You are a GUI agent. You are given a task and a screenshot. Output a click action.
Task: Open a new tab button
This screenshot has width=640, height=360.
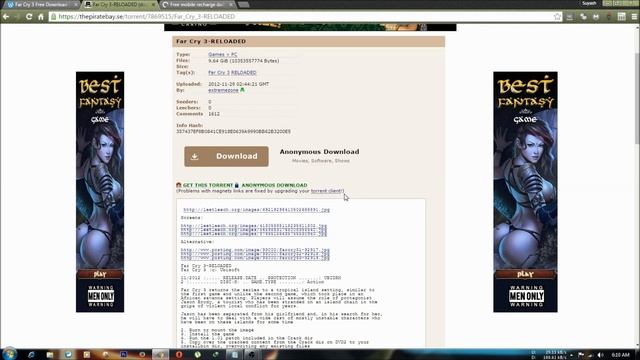(244, 4)
